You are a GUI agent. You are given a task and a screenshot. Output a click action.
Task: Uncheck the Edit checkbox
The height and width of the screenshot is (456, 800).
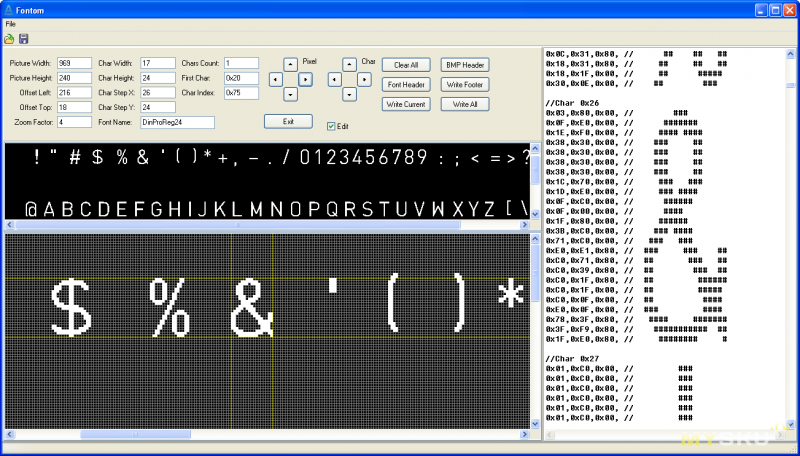pyautogui.click(x=332, y=126)
